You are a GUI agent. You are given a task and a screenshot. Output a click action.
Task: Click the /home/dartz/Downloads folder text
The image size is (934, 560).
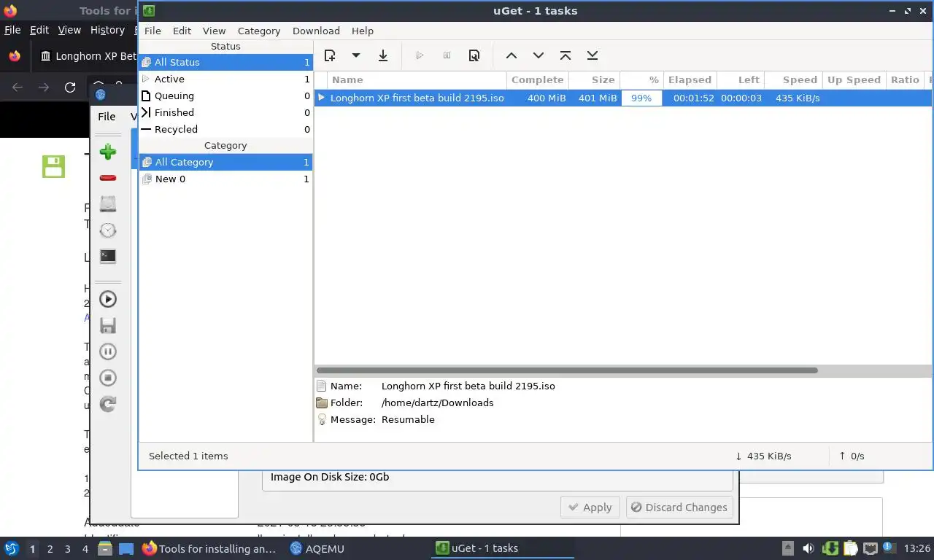tap(437, 402)
